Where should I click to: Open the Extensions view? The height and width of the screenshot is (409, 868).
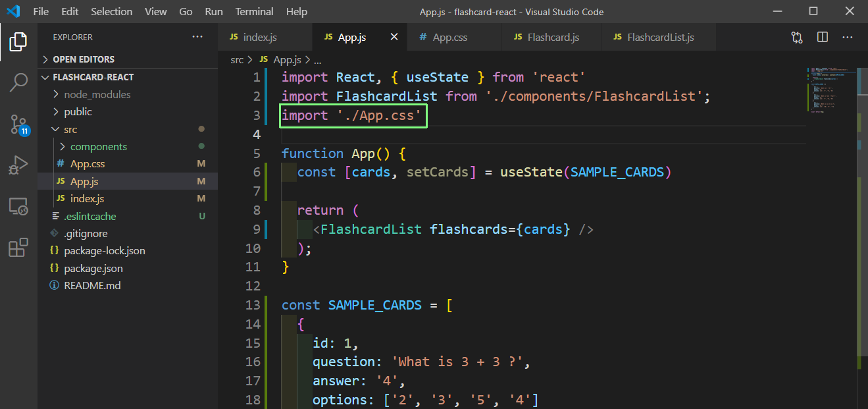pos(18,248)
